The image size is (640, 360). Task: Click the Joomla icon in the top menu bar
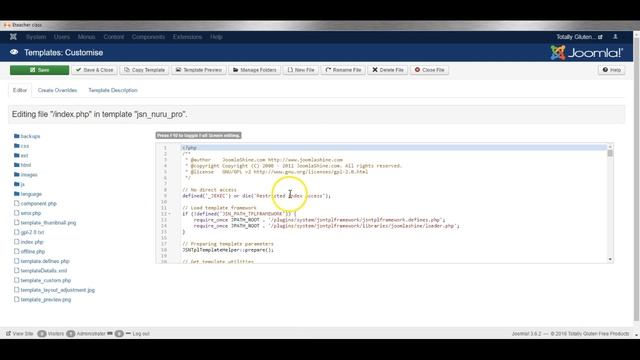pyautogui.click(x=13, y=37)
